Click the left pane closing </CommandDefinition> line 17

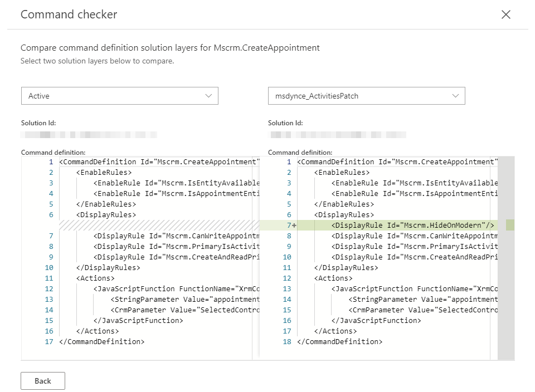[x=101, y=341]
